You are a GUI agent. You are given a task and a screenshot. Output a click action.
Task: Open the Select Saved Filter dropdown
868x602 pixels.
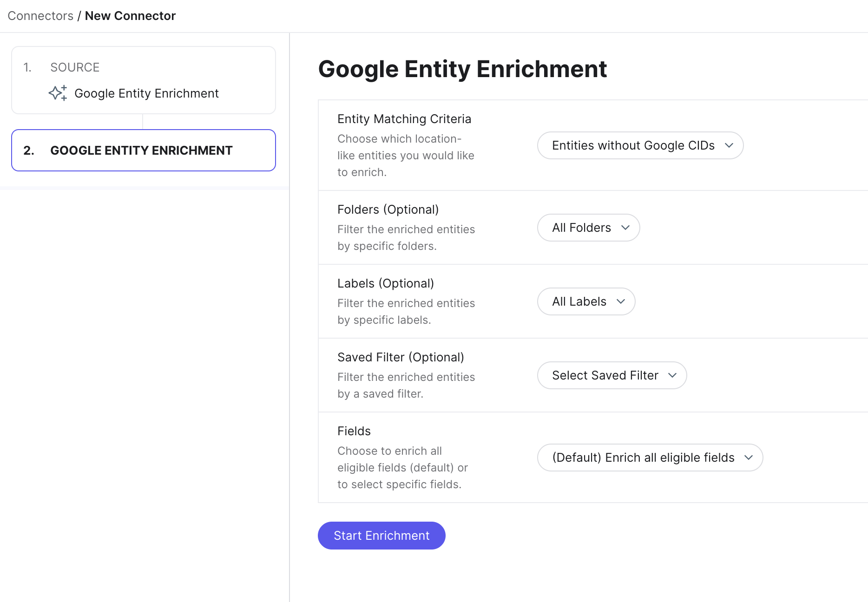(x=612, y=375)
